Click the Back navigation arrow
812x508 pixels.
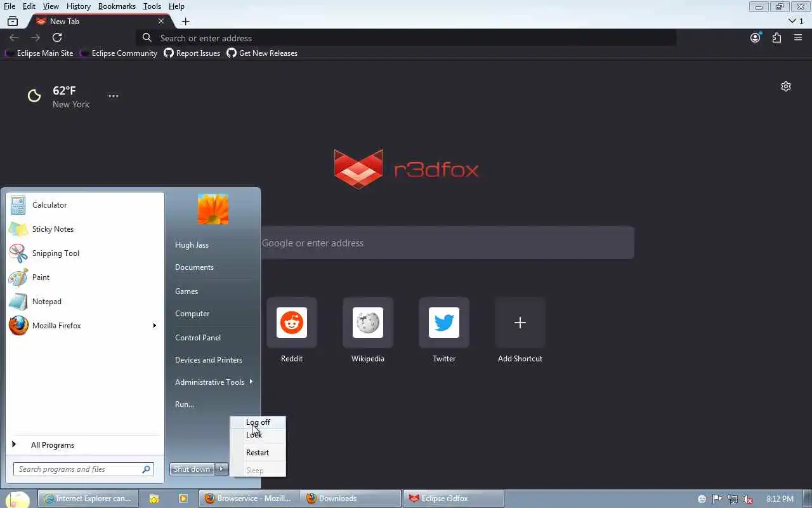[x=14, y=38]
